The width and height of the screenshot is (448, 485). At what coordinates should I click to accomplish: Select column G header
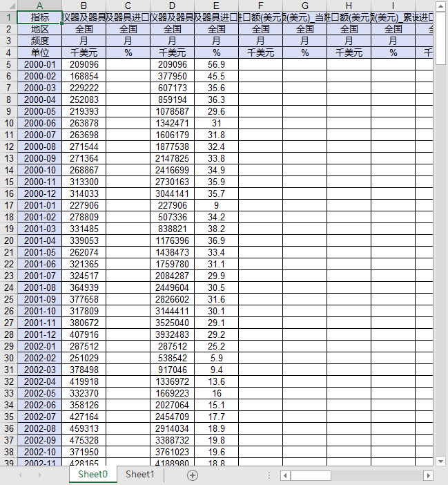(x=305, y=6)
